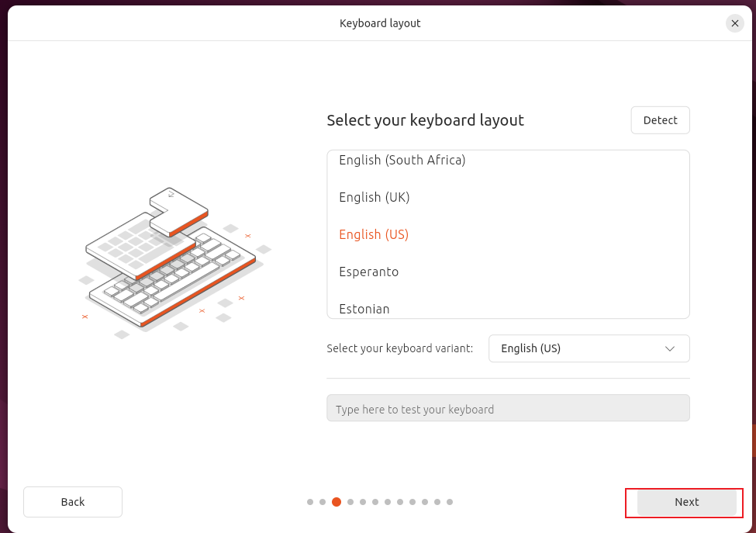Click the dot right after the orange one
Image resolution: width=756 pixels, height=533 pixels.
pos(350,502)
